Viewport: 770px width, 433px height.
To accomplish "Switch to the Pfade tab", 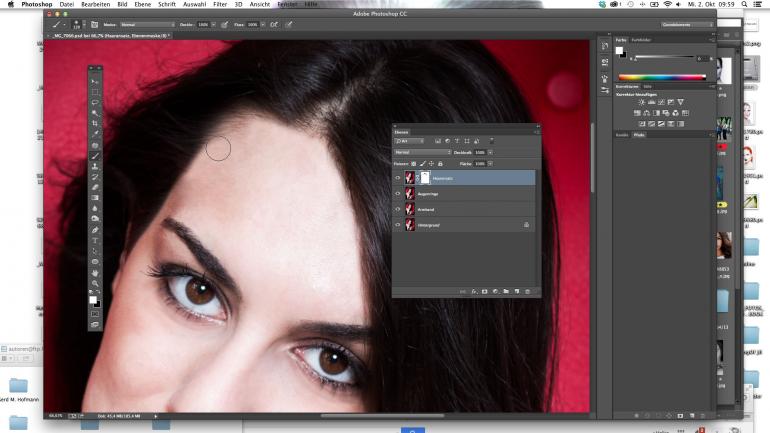I will pos(639,135).
